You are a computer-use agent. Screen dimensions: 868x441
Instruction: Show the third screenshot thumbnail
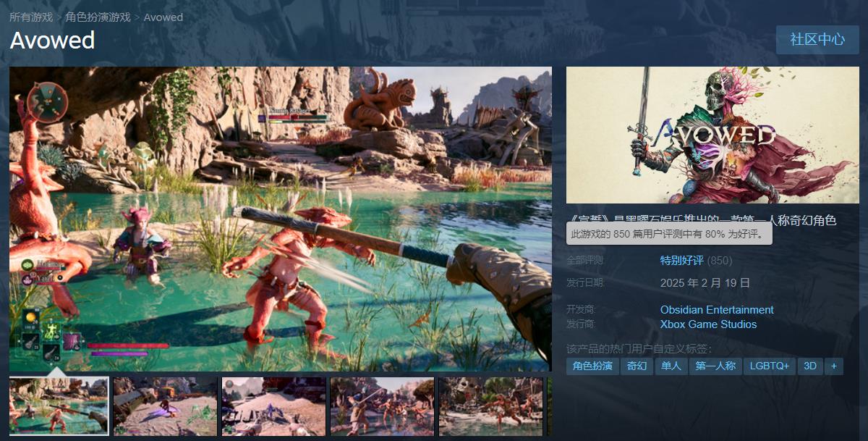point(274,406)
